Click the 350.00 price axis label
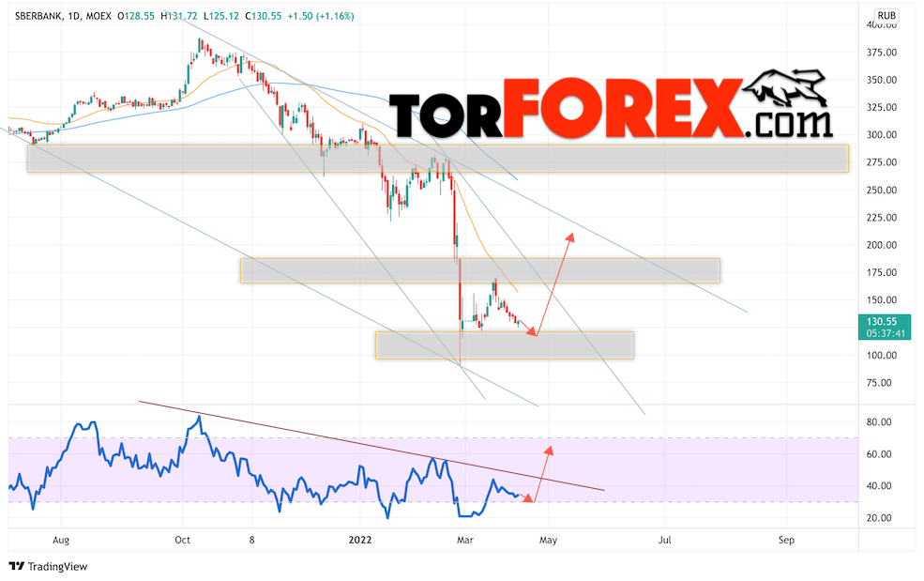The width and height of the screenshot is (924, 581). pyautogui.click(x=882, y=80)
